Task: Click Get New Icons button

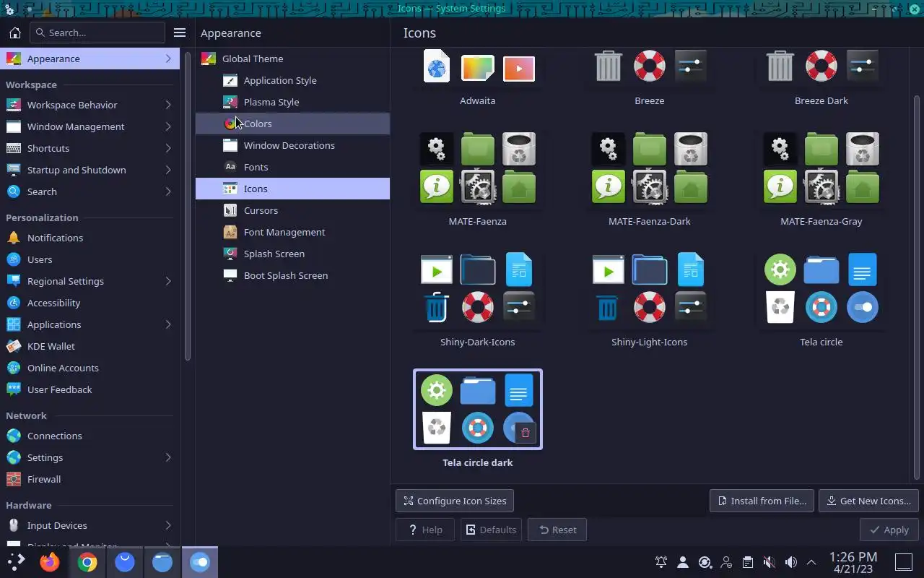Action: point(868,501)
